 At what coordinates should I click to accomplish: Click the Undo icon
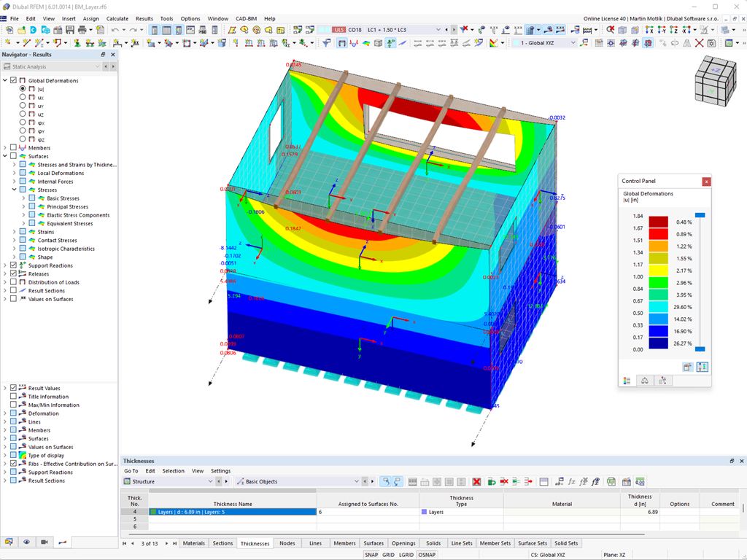(115, 29)
